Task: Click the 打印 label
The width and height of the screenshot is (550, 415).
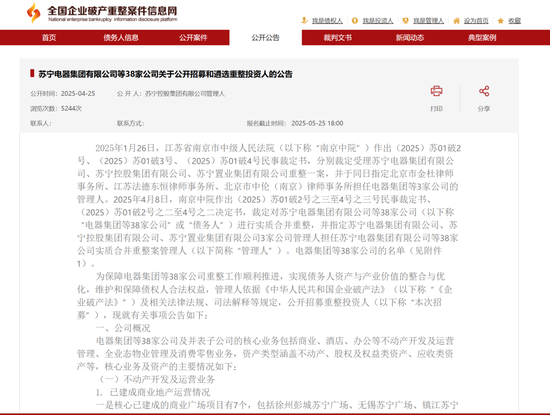Action: coord(436,109)
